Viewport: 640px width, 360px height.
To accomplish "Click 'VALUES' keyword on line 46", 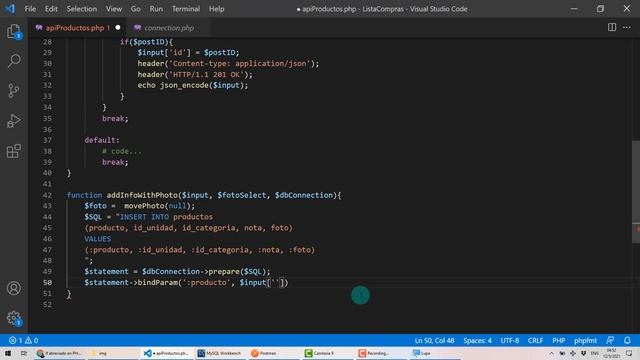I will [98, 239].
